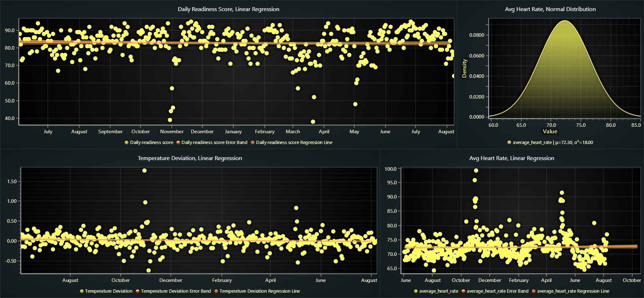Click the Temperature Deviation, Linear Regression title
Image resolution: width=644 pixels, height=298 pixels.
(x=190, y=158)
